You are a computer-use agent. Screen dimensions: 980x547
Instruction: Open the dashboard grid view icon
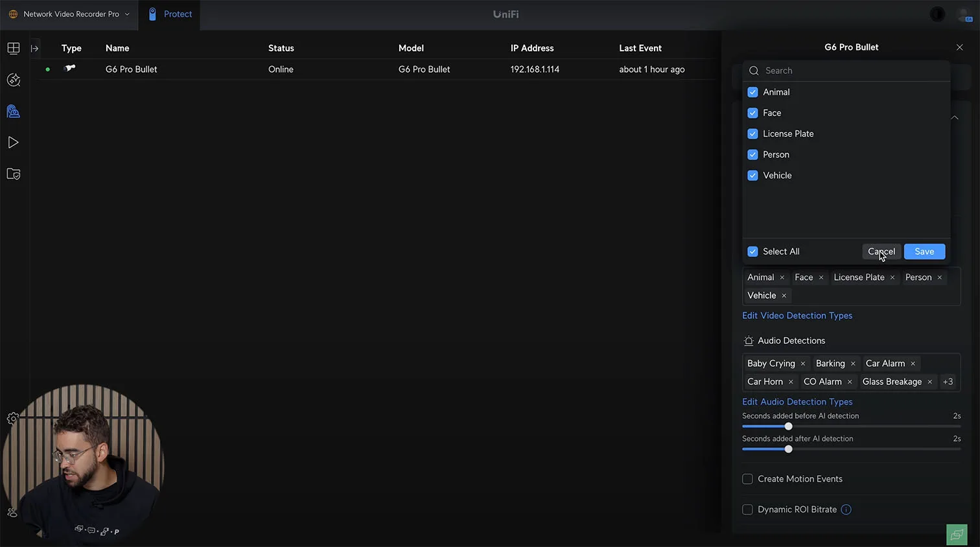(x=14, y=49)
